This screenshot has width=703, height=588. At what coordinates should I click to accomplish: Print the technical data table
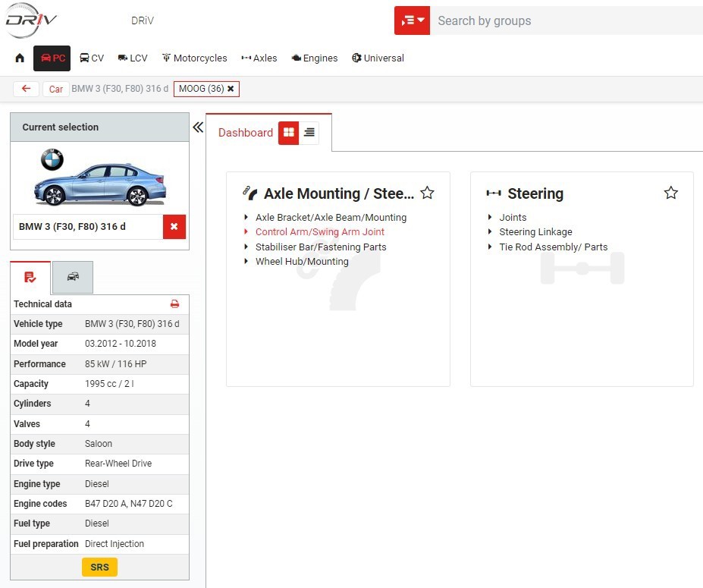coord(174,304)
